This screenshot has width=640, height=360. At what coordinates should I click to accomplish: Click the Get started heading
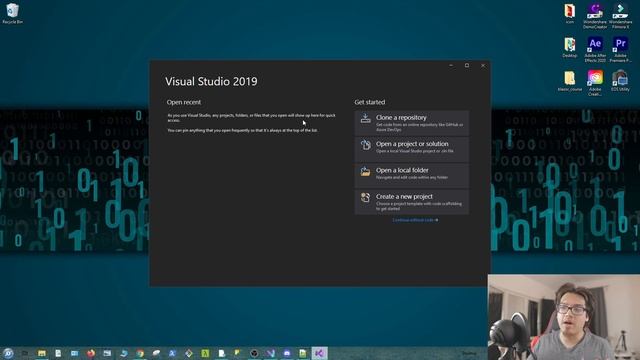click(x=370, y=102)
